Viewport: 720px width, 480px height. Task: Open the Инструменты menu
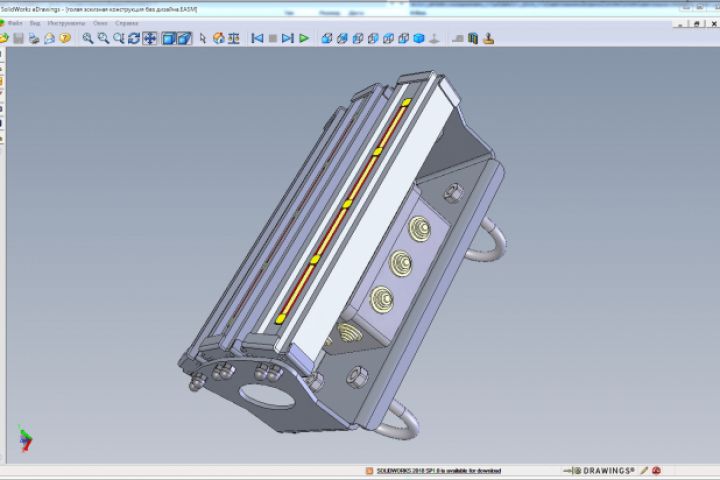click(x=66, y=23)
